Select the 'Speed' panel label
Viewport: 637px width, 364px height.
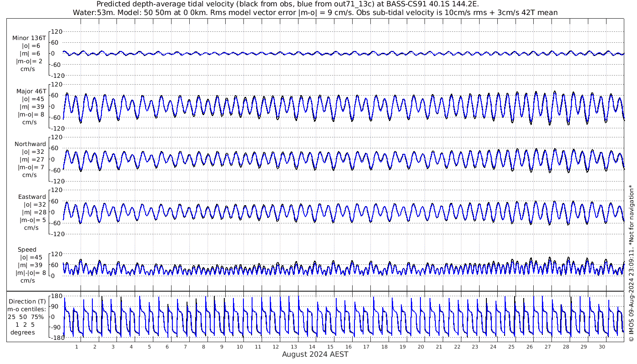pyautogui.click(x=27, y=250)
